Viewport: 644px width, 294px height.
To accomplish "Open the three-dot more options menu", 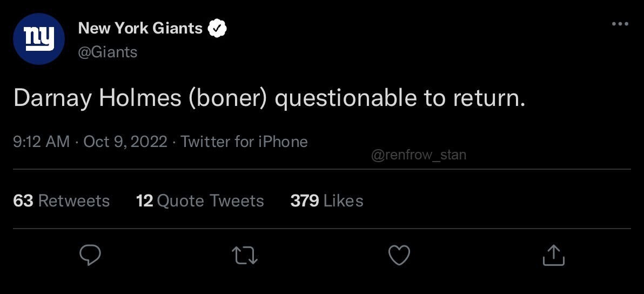I will tap(620, 24).
